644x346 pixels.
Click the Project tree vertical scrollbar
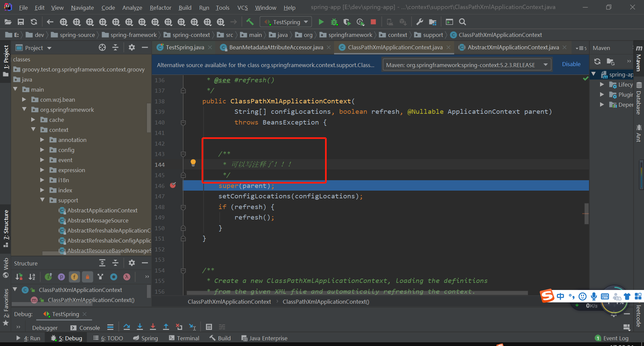(x=148, y=117)
